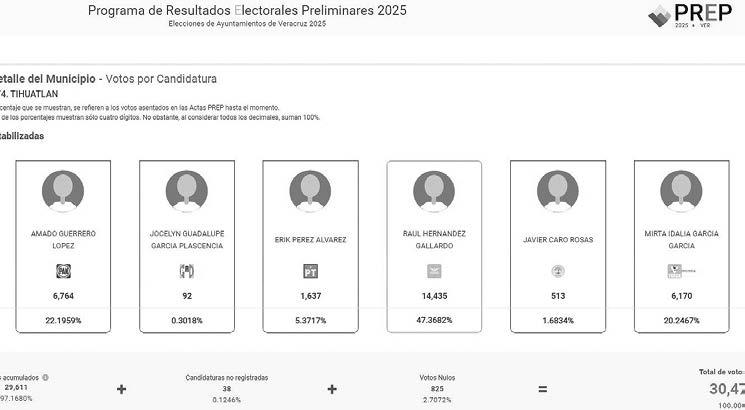Image resolution: width=745 pixels, height=410 pixels.
Task: Select the candidate card showing 47.3682%
Action: coord(434,246)
